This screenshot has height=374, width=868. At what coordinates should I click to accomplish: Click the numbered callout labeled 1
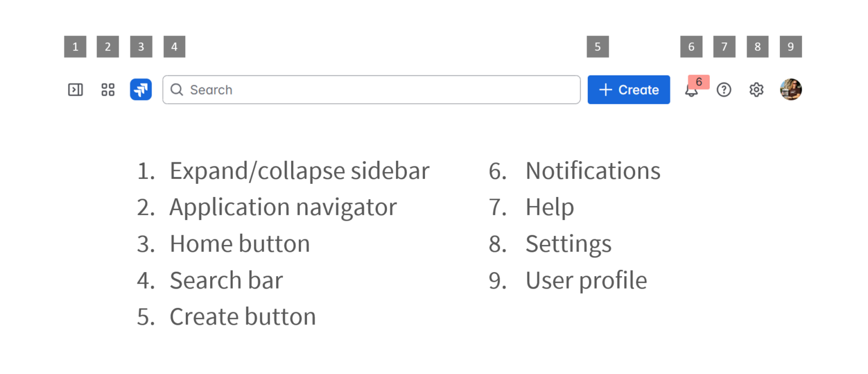[75, 46]
